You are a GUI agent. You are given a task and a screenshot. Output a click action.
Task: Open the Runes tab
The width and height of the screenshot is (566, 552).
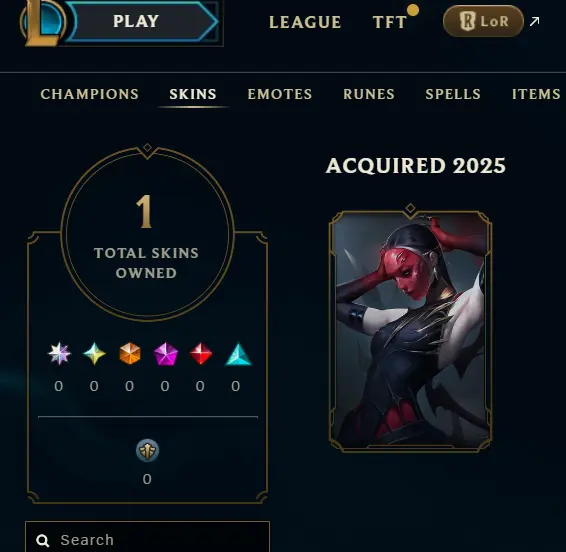click(369, 94)
